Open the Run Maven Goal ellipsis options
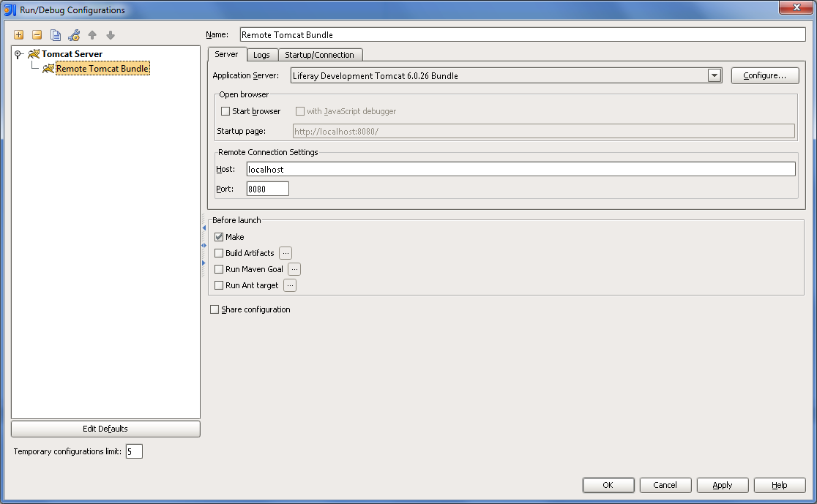This screenshot has width=817, height=504. (294, 269)
